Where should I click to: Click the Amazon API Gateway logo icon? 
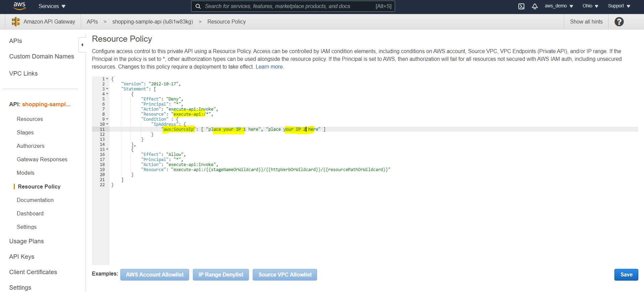click(16, 22)
